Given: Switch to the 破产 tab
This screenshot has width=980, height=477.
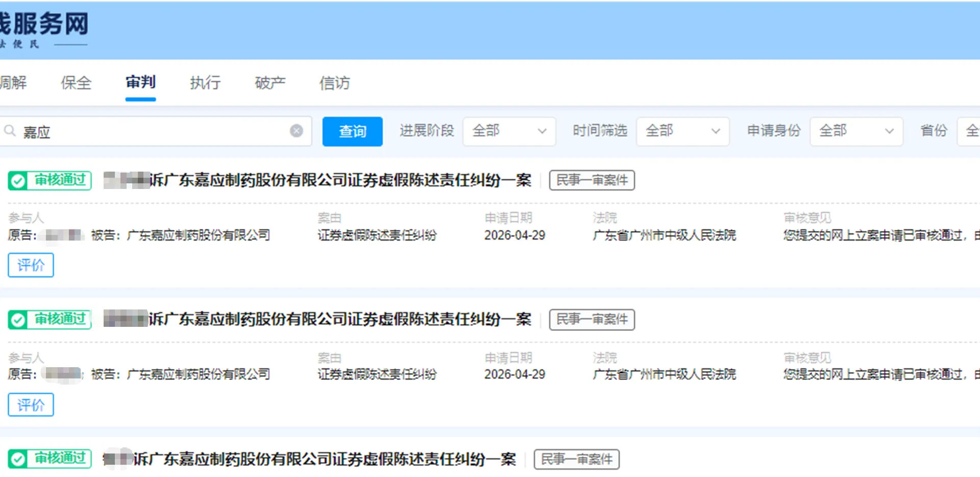Looking at the screenshot, I should [270, 83].
